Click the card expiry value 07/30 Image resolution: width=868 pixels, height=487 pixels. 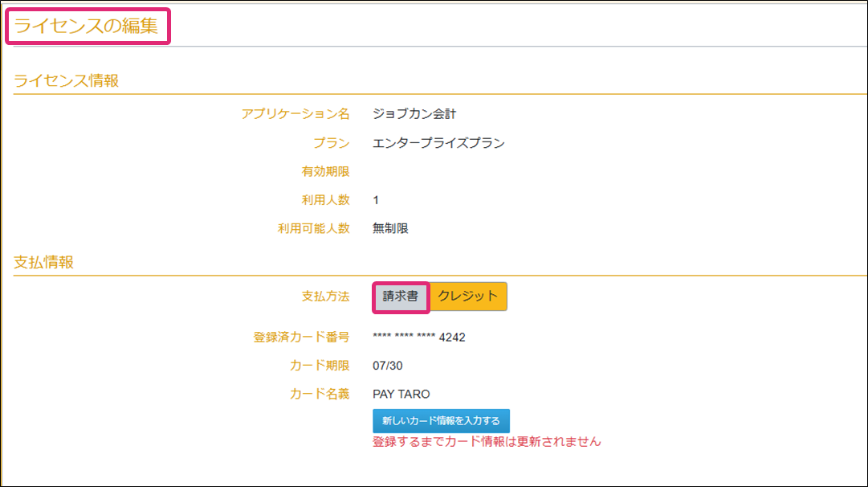click(x=388, y=366)
